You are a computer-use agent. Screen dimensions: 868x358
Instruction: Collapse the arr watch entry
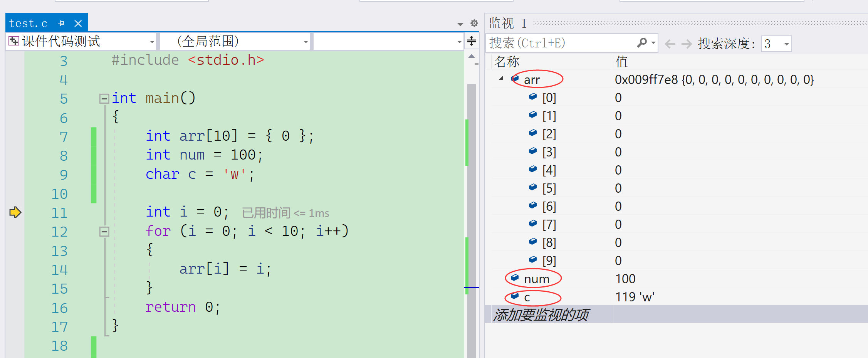[x=501, y=79]
